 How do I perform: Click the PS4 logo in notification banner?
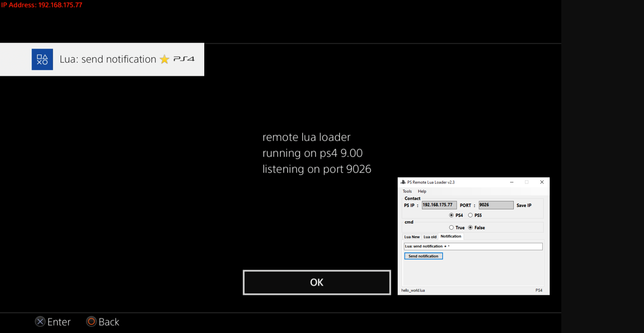184,59
